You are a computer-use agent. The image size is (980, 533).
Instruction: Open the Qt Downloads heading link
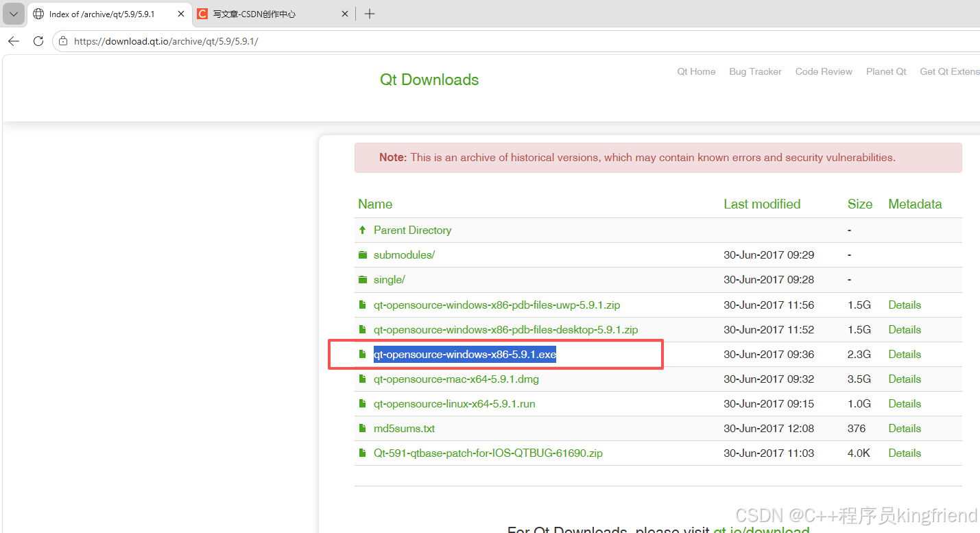(429, 80)
